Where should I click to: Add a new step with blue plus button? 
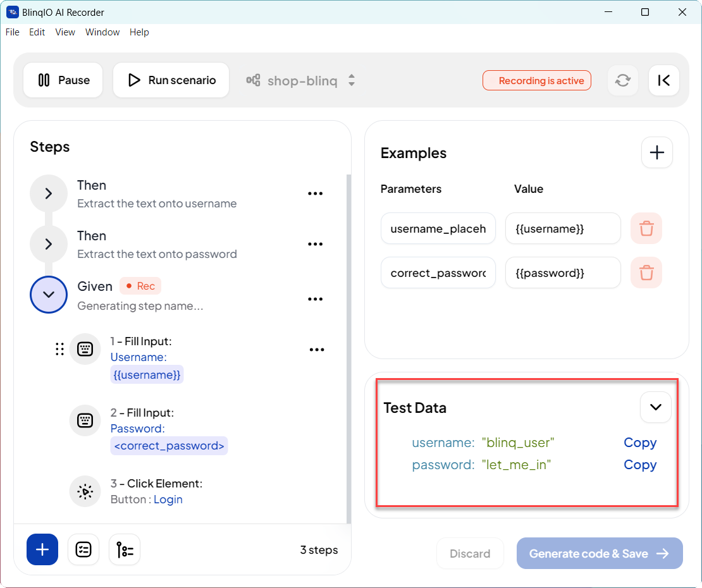tap(42, 549)
